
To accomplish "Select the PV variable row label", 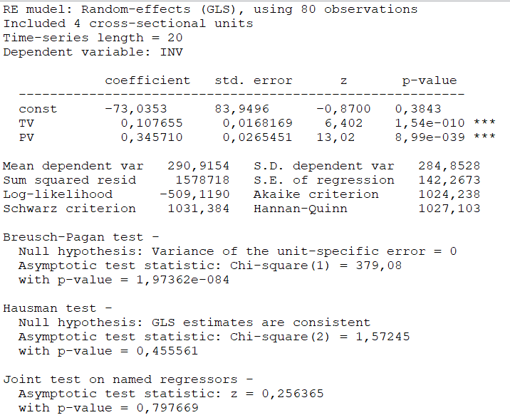I will click(x=26, y=137).
